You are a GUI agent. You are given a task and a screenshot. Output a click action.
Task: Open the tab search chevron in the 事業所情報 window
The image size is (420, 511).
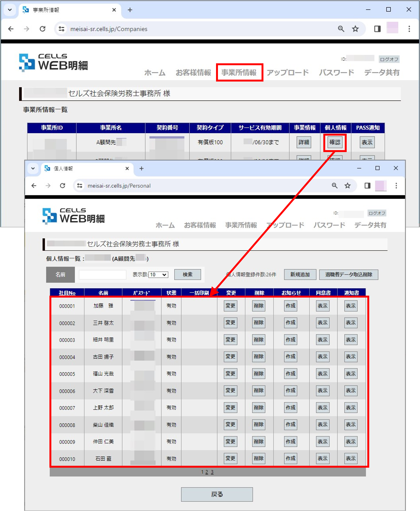(10, 10)
